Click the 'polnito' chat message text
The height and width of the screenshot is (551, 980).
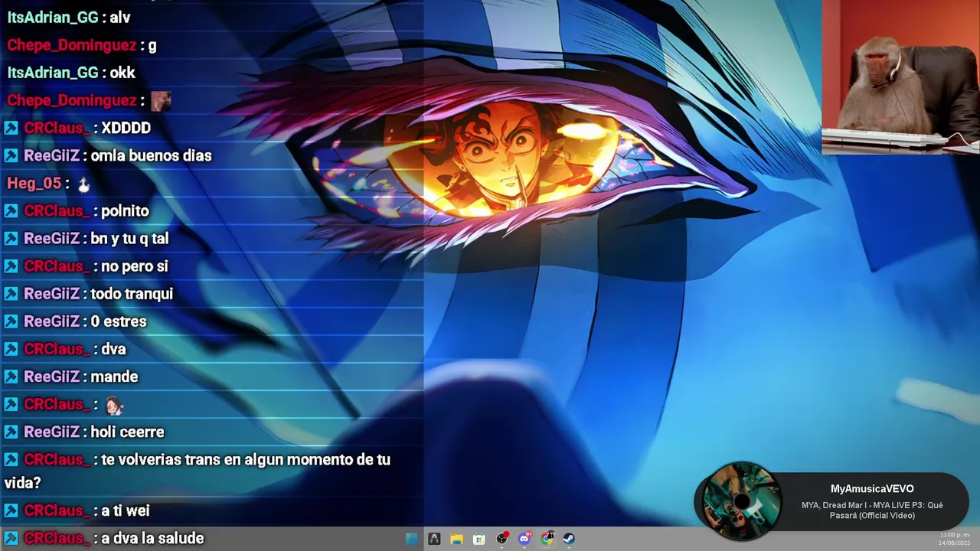click(125, 210)
